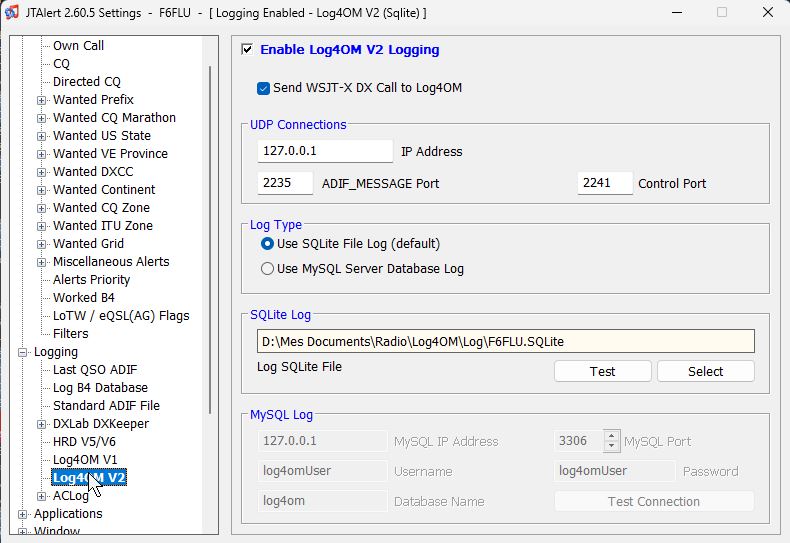Open Log B4 Database settings
790x543 pixels.
100,388
